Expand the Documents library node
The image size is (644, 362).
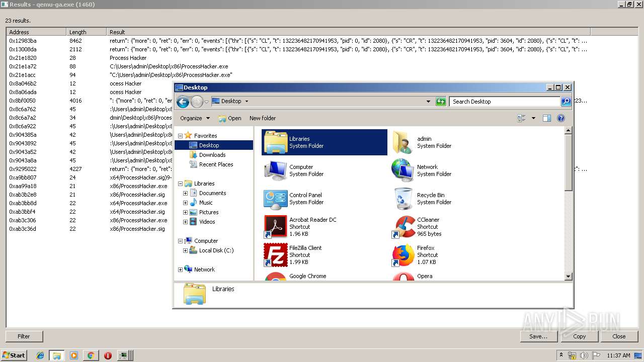pyautogui.click(x=185, y=193)
